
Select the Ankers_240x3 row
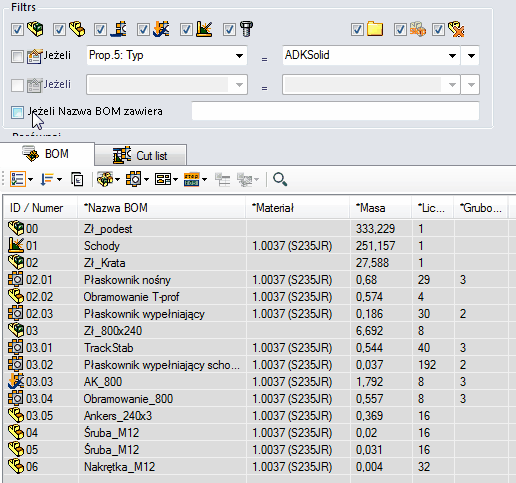tap(260, 416)
